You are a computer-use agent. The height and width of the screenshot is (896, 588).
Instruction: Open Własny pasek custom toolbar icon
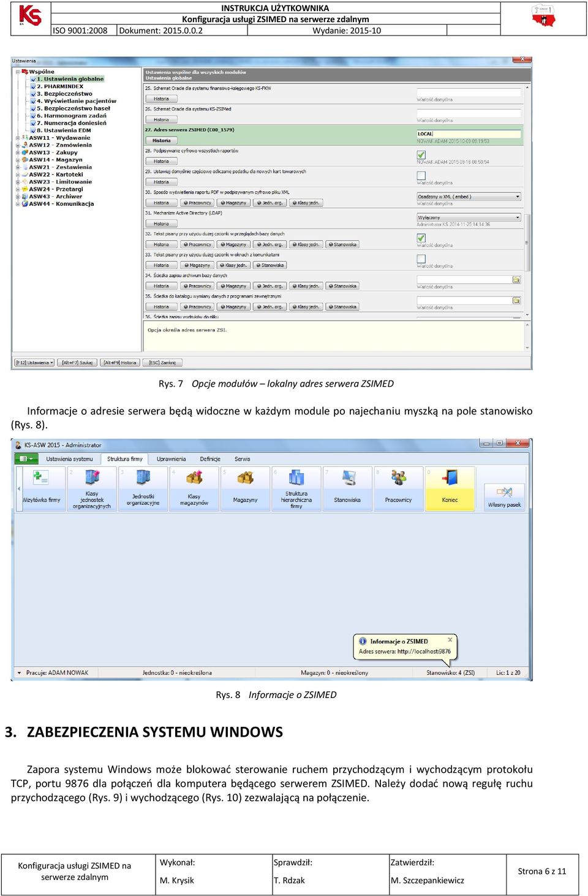click(x=504, y=496)
